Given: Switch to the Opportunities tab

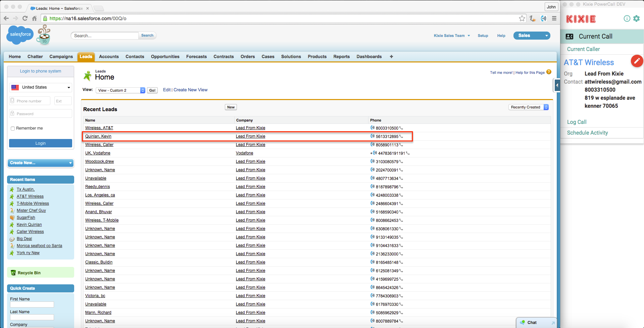Looking at the screenshot, I should pos(165,57).
